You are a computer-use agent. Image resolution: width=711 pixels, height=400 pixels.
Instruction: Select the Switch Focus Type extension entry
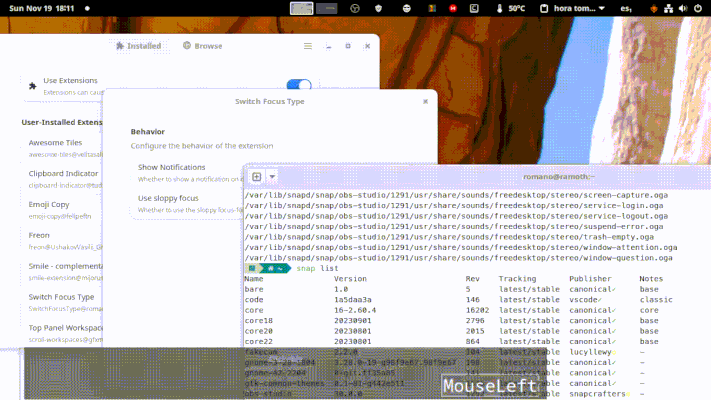click(63, 302)
